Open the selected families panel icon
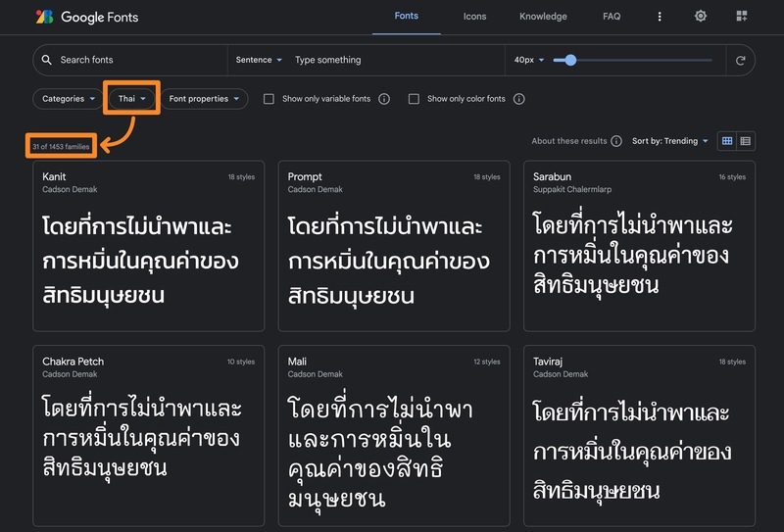The height and width of the screenshot is (532, 784). [742, 17]
